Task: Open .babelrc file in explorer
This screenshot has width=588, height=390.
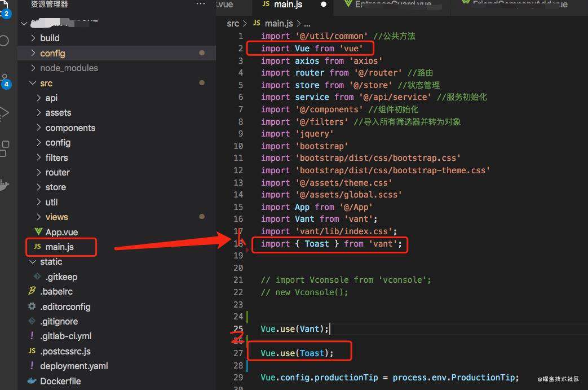Action: click(56, 291)
